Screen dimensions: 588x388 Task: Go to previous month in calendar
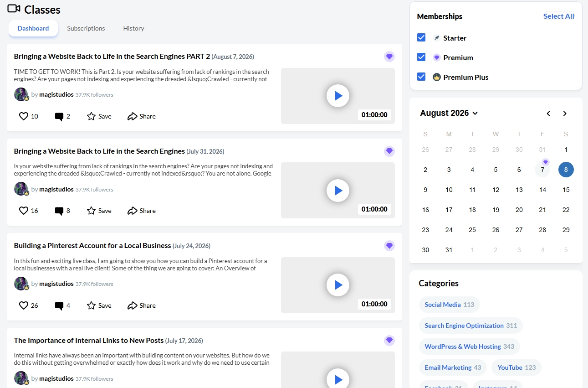point(548,114)
